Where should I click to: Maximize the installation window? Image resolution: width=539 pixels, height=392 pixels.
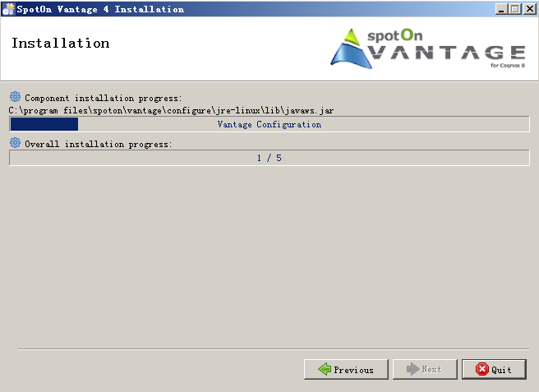515,9
